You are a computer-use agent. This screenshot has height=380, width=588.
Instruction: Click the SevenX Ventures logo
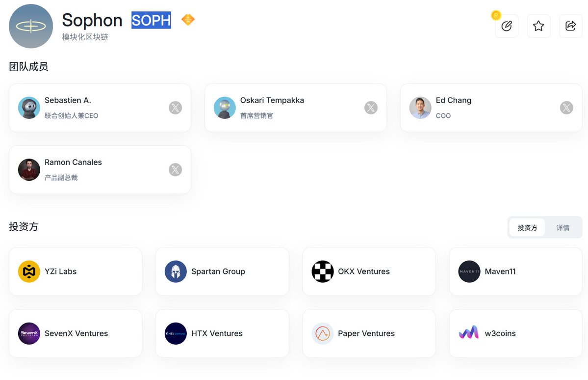click(29, 333)
